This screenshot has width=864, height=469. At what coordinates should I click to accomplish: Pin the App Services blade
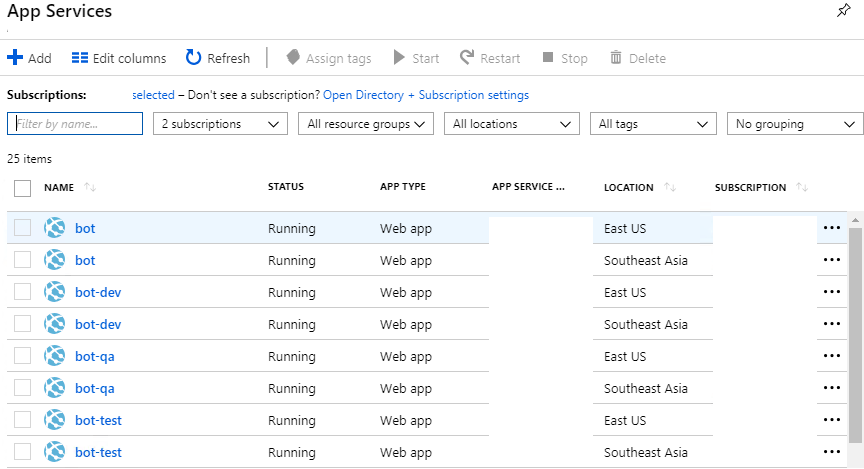[x=844, y=10]
